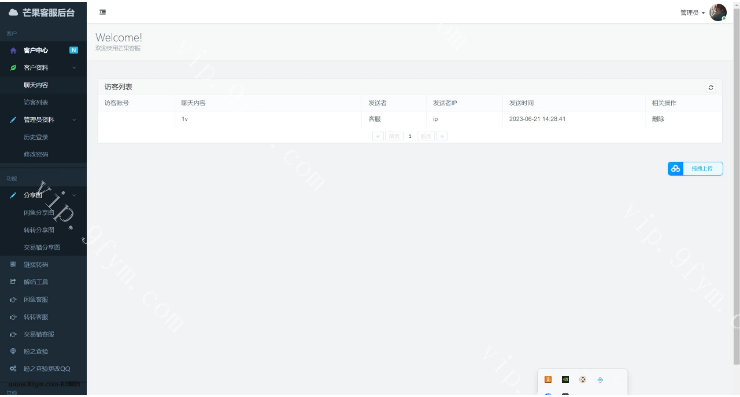Click the dark green tray icon
This screenshot has height=397, width=740.
click(565, 380)
